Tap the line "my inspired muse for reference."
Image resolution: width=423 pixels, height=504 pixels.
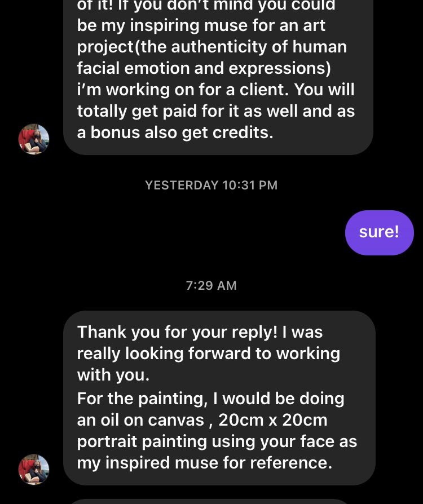[203, 463]
